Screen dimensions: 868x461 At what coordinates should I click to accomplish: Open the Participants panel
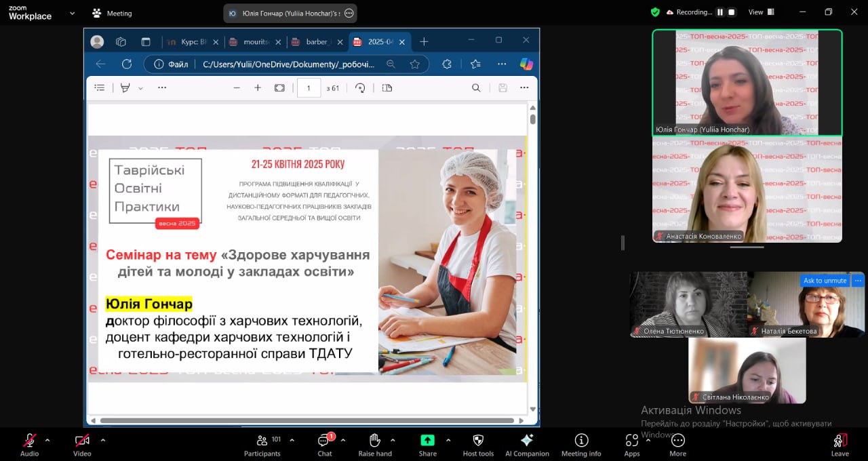pos(262,444)
